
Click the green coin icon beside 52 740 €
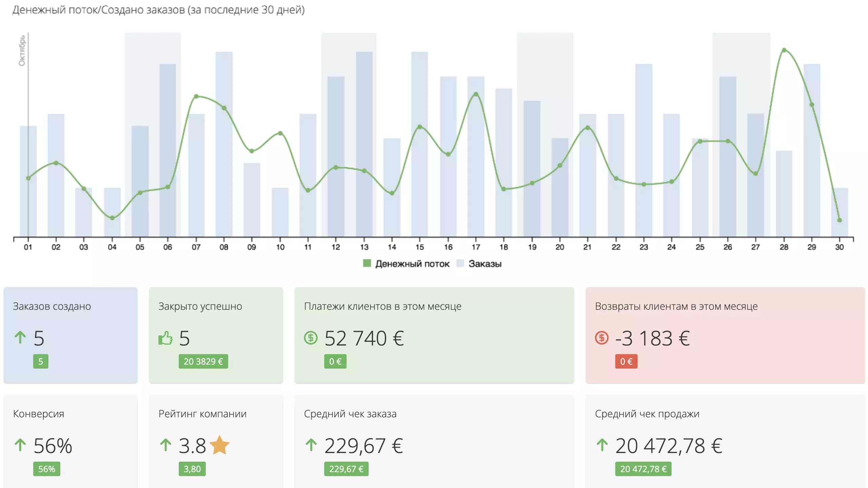(311, 338)
